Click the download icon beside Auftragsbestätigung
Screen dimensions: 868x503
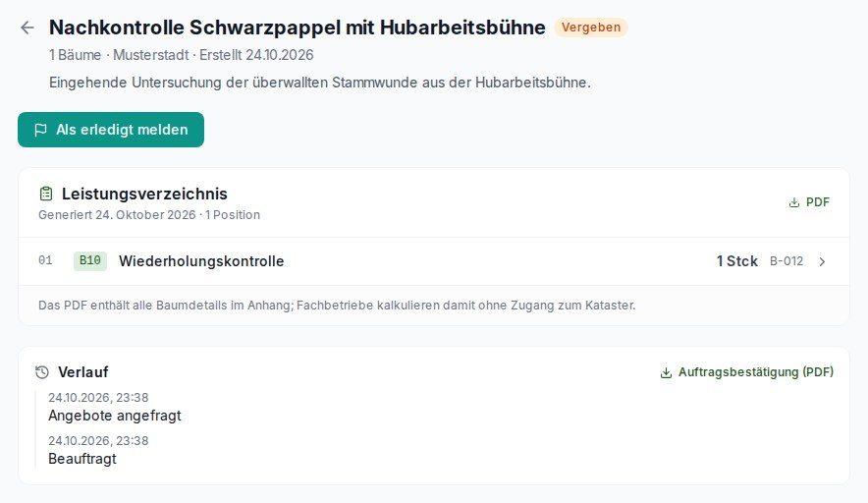(666, 372)
